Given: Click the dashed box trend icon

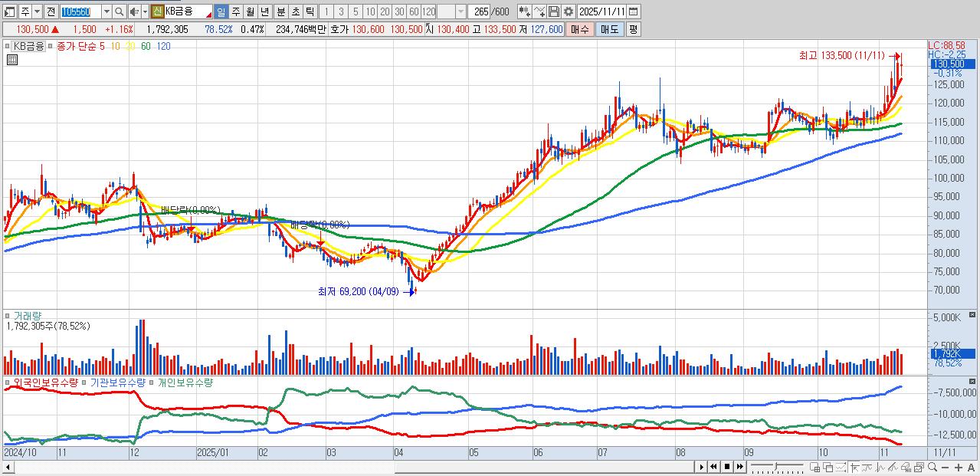Looking at the screenshot, I should (x=841, y=467).
